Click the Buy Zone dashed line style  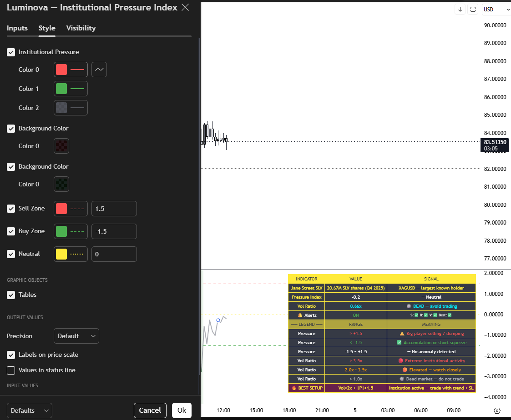(77, 231)
